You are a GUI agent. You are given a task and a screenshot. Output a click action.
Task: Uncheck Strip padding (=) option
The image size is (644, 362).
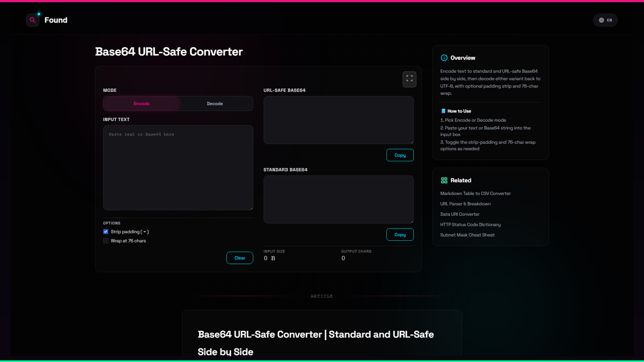(106, 232)
